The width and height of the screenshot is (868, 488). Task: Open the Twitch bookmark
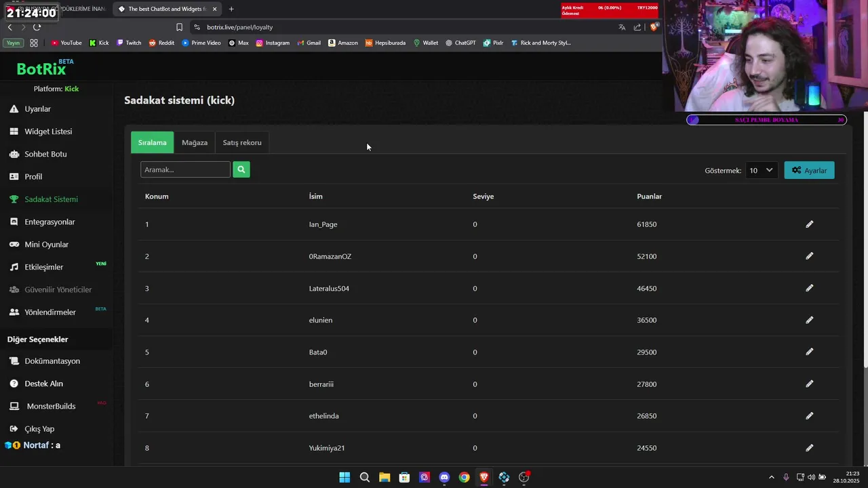coord(129,43)
